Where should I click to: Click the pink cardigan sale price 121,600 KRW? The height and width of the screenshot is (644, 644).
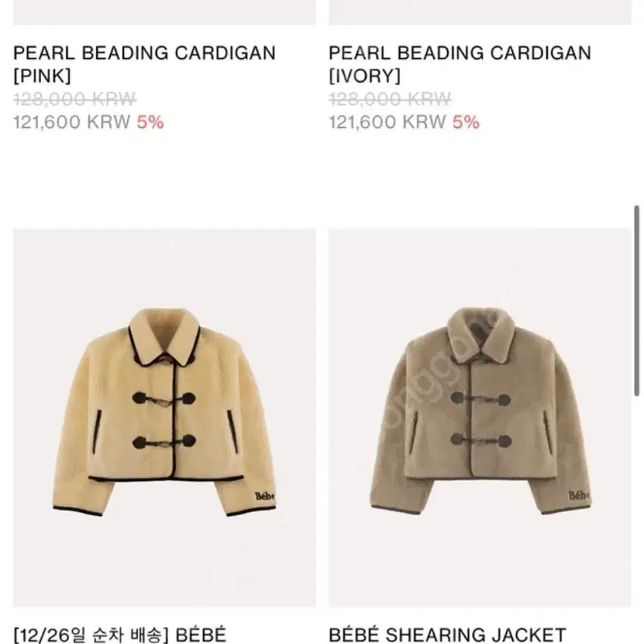(71, 122)
